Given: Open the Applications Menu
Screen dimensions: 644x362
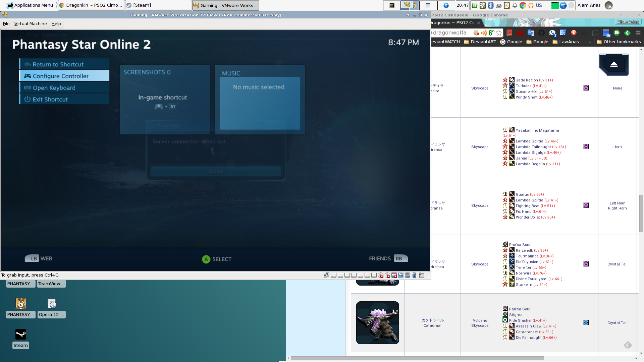Looking at the screenshot, I should [30, 5].
